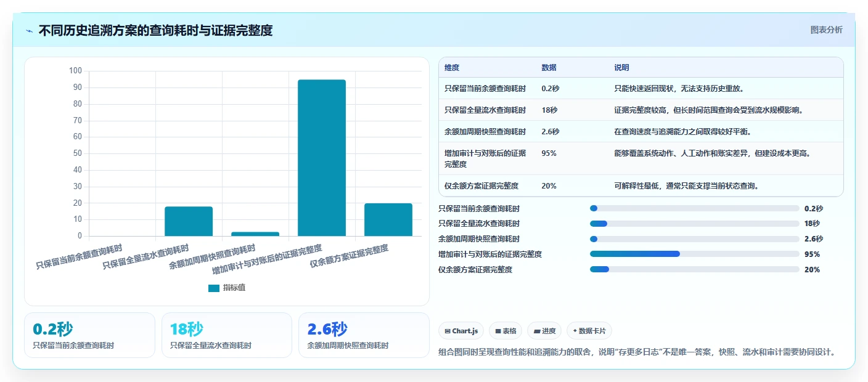
Task: Click the 95% value in table
Action: [x=549, y=153]
